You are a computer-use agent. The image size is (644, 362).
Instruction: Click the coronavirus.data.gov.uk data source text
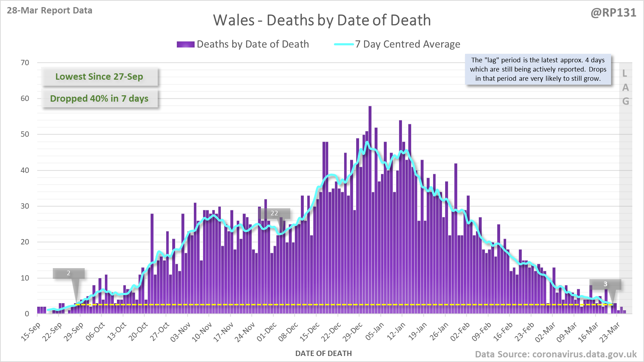click(x=556, y=354)
